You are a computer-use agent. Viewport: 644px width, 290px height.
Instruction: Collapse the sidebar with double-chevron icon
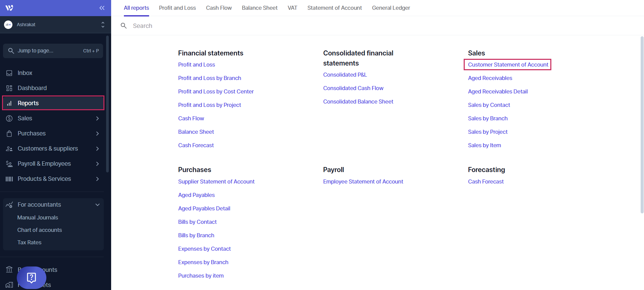102,8
